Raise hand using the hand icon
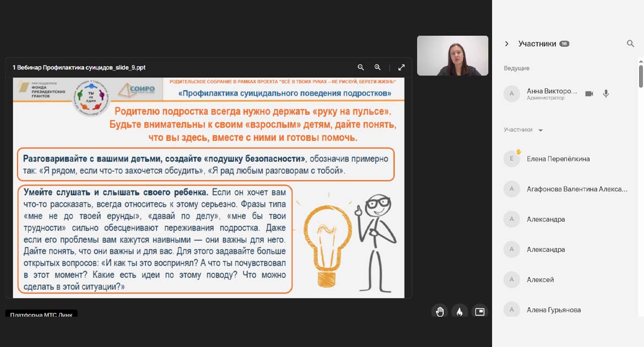The height and width of the screenshot is (347, 644). 440,312
